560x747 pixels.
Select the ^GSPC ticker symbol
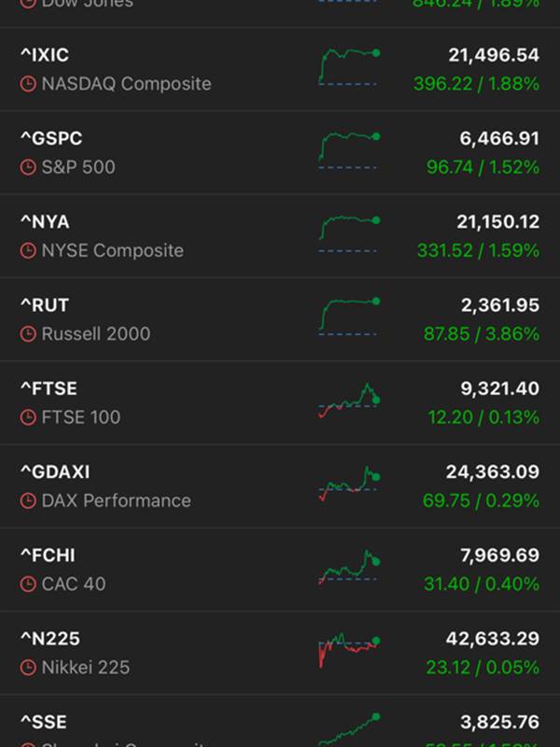click(51, 138)
